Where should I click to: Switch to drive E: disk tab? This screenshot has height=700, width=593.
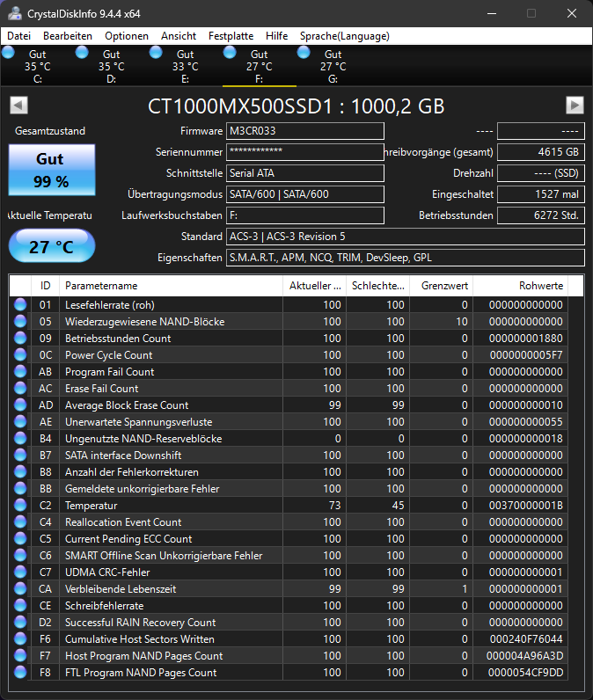click(x=186, y=66)
